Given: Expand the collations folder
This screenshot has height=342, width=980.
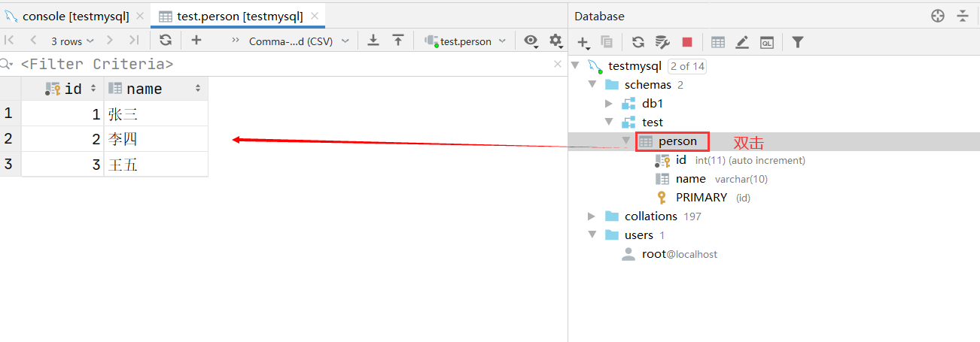Looking at the screenshot, I should 592,216.
